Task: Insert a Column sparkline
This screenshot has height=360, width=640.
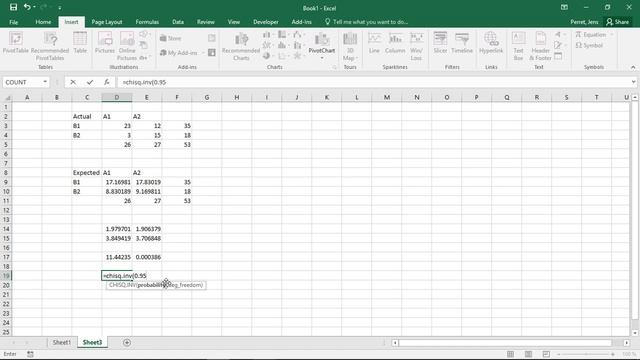Action: point(395,43)
